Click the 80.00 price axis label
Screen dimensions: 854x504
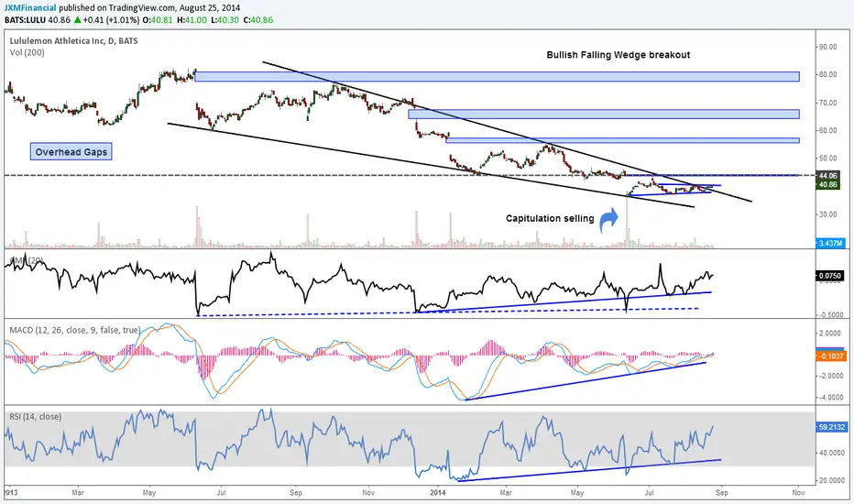click(828, 74)
